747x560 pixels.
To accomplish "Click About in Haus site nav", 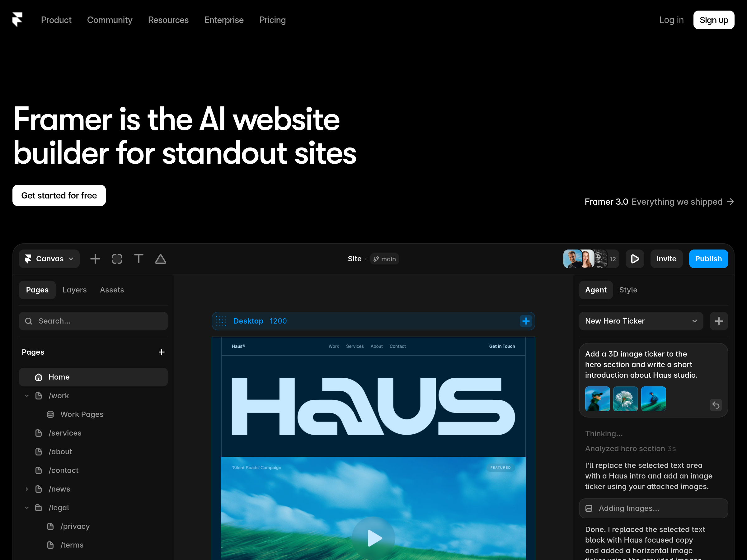I will 377,346.
